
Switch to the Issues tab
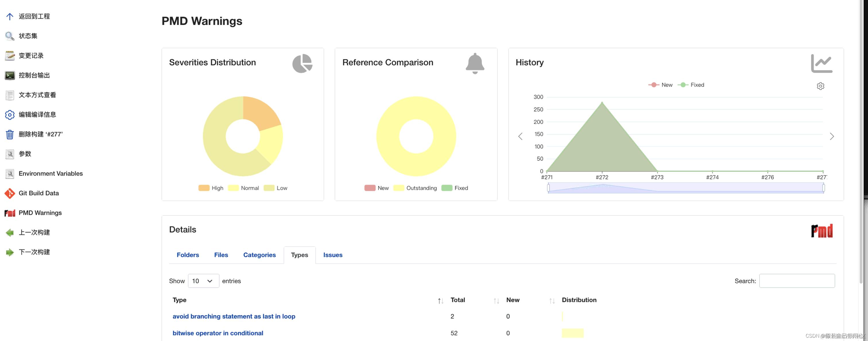click(333, 255)
